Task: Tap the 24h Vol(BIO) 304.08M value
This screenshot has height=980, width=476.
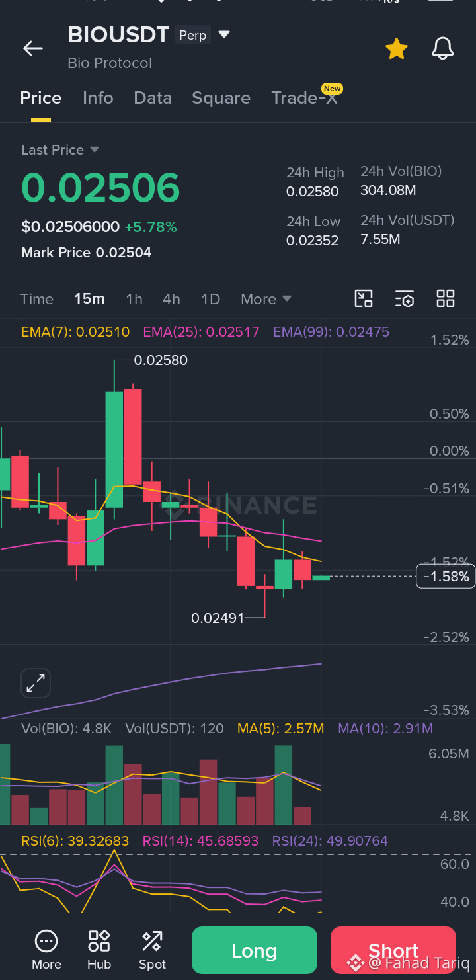Action: tap(388, 191)
